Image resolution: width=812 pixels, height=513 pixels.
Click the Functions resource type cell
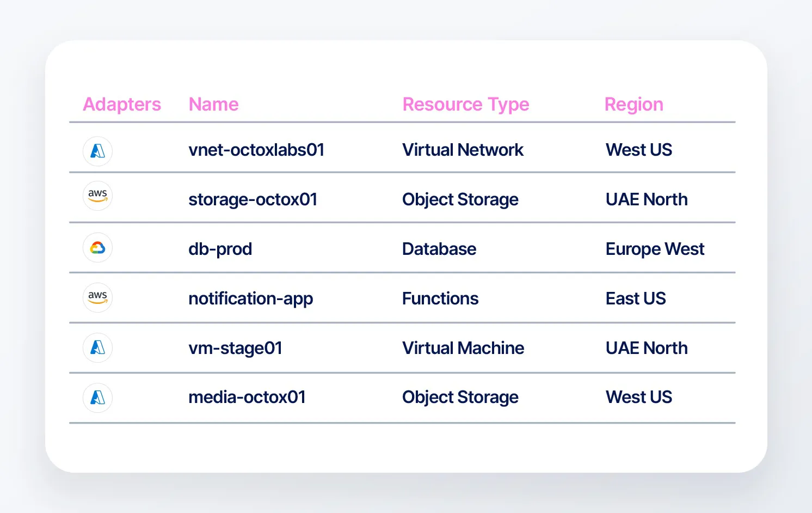440,298
